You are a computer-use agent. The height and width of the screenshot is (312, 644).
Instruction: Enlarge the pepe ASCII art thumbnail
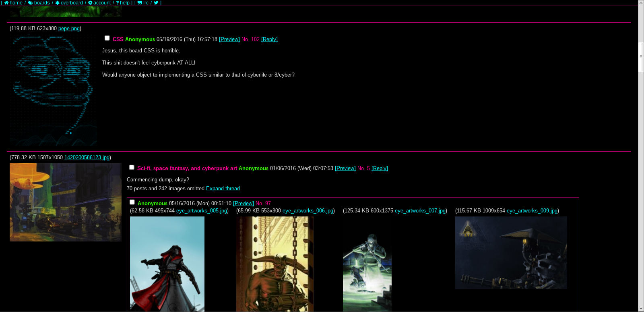[x=53, y=90]
